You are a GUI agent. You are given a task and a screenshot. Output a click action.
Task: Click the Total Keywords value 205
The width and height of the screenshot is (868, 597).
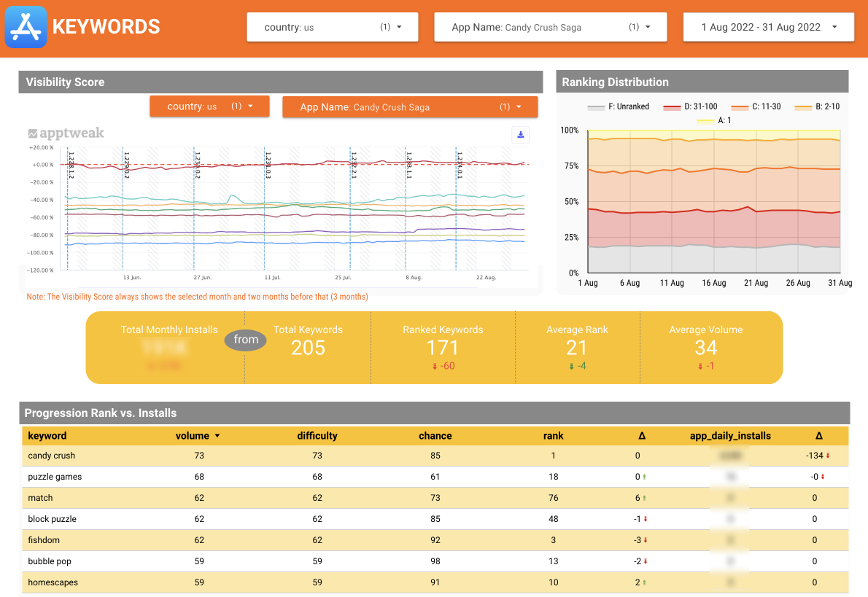click(x=308, y=348)
